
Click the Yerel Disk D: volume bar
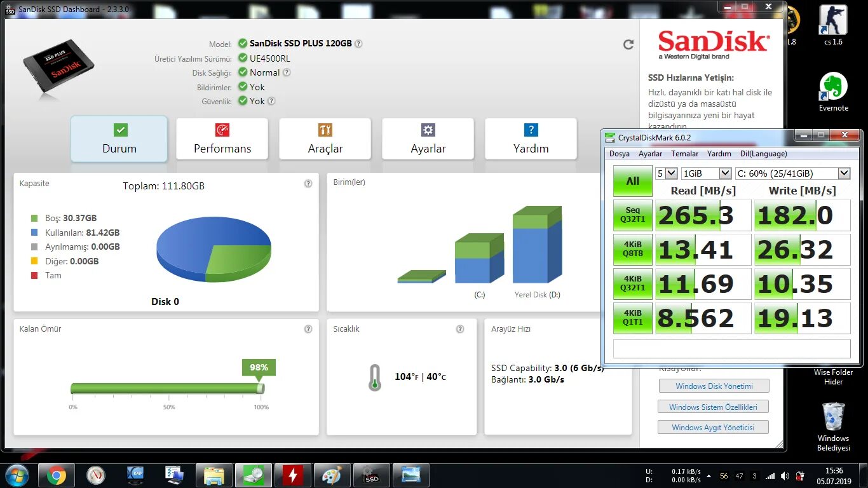[x=537, y=245]
